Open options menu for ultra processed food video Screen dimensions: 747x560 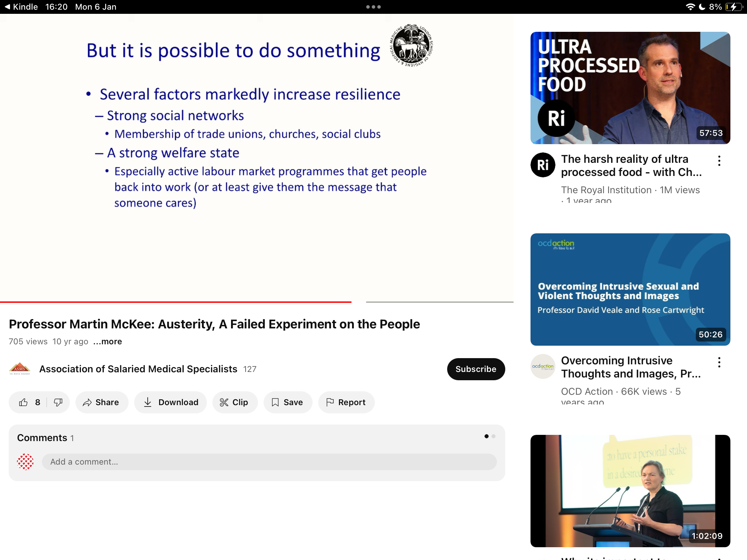[x=719, y=161]
